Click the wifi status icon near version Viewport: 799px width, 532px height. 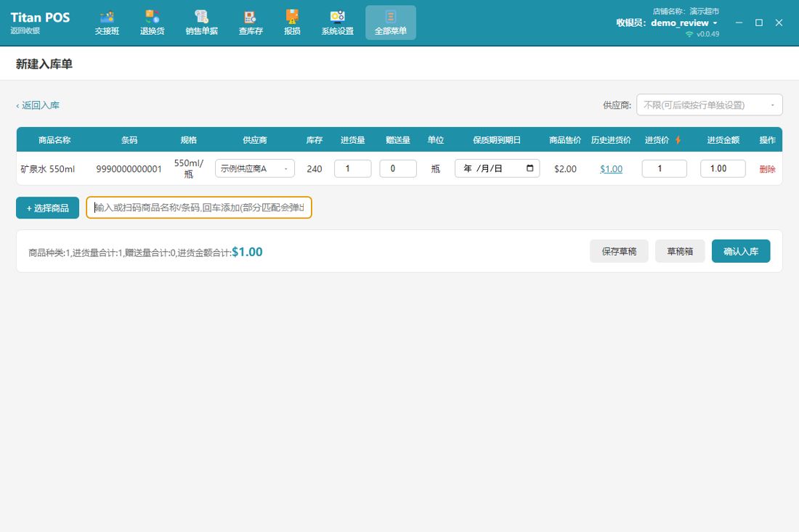coord(689,34)
